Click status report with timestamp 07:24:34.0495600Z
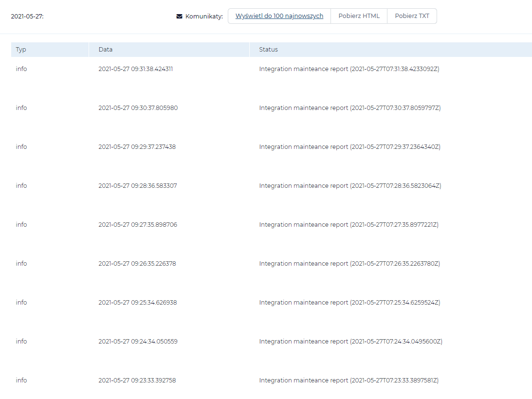 (351, 341)
